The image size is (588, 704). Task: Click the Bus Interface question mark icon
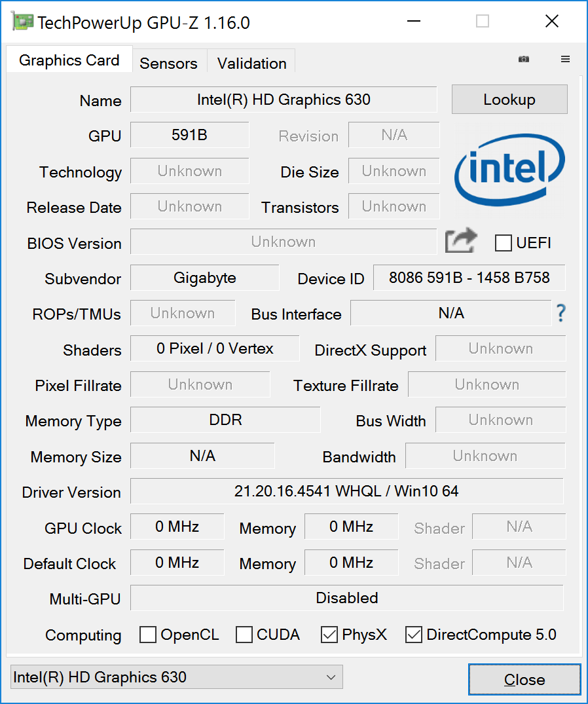(x=560, y=314)
